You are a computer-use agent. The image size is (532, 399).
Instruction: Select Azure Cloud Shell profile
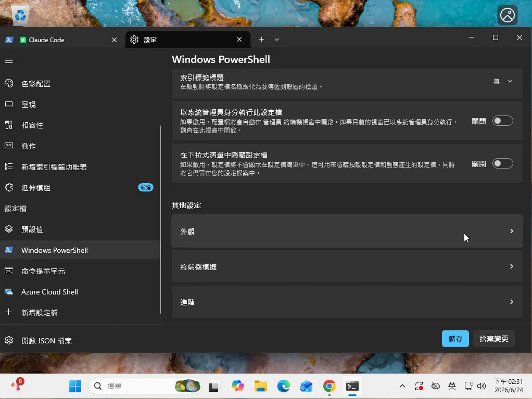coord(80,292)
